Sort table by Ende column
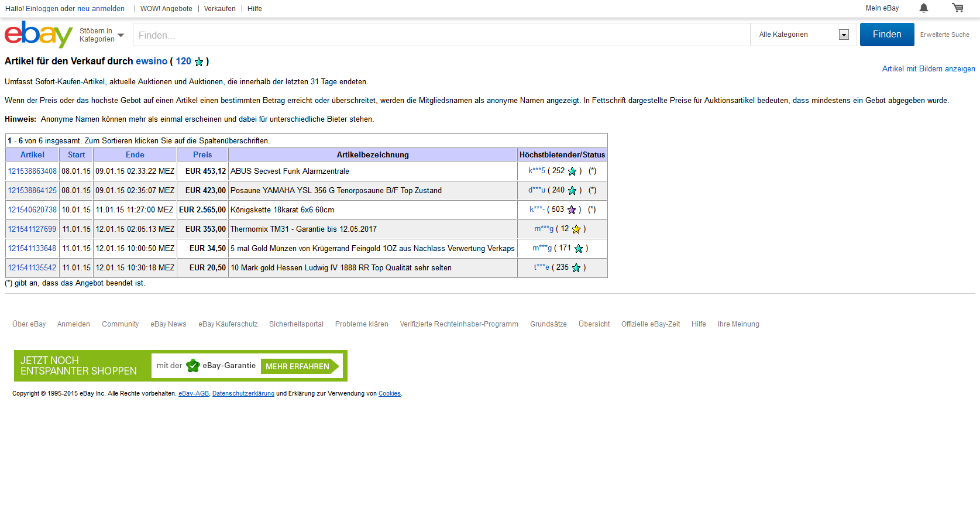This screenshot has height=529, width=980. (135, 155)
